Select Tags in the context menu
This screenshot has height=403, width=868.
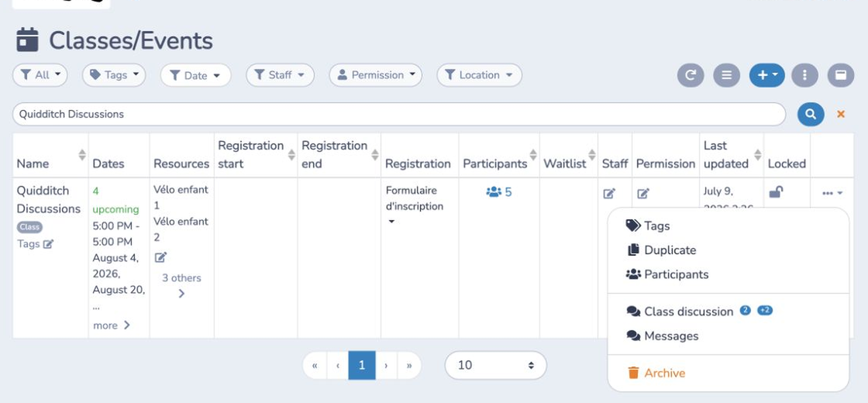click(728, 226)
